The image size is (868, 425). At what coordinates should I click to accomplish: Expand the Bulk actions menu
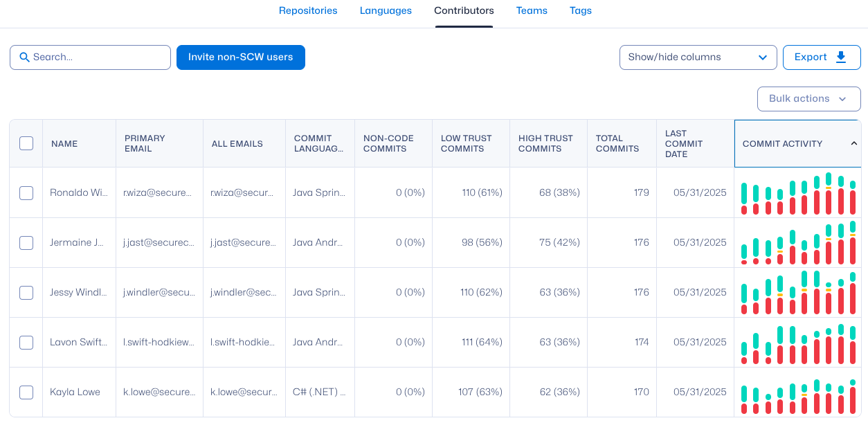point(808,99)
